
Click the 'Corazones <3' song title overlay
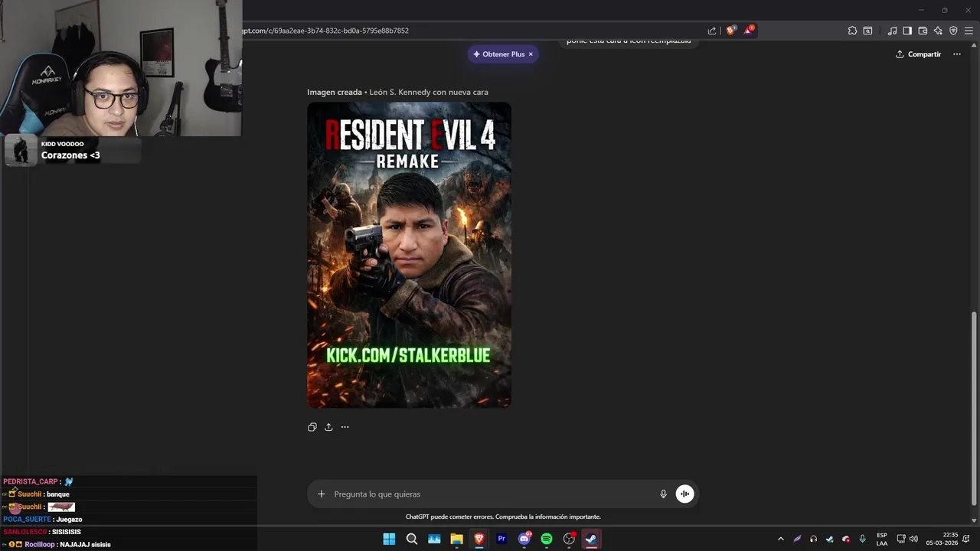point(70,155)
